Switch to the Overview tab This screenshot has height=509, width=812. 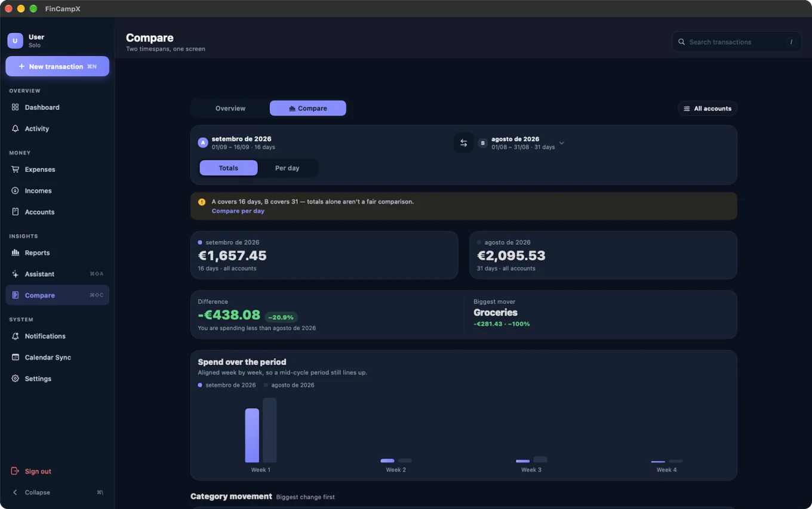[x=230, y=108]
